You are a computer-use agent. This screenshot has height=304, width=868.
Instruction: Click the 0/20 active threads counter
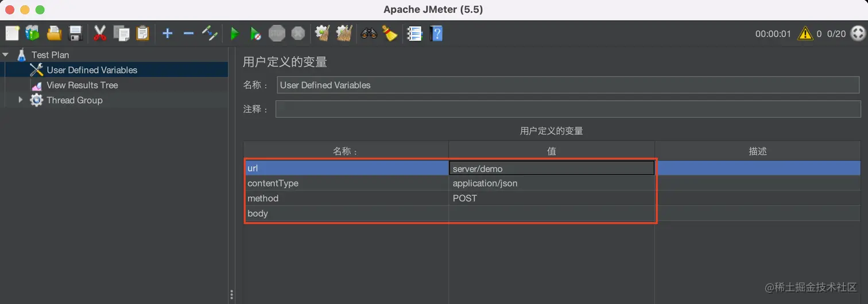tap(836, 34)
